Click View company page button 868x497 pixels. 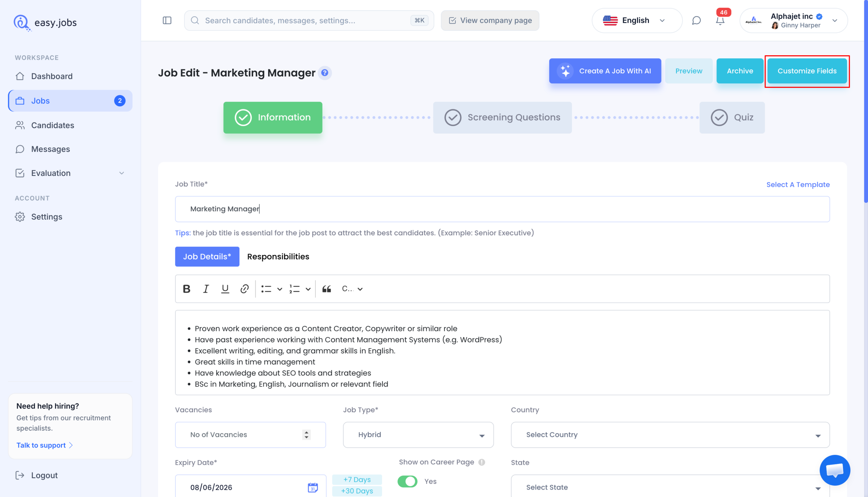(490, 20)
